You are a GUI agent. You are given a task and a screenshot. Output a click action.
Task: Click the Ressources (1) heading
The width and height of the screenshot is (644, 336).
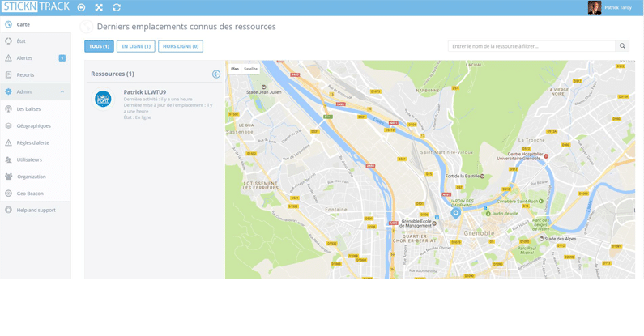pos(113,74)
